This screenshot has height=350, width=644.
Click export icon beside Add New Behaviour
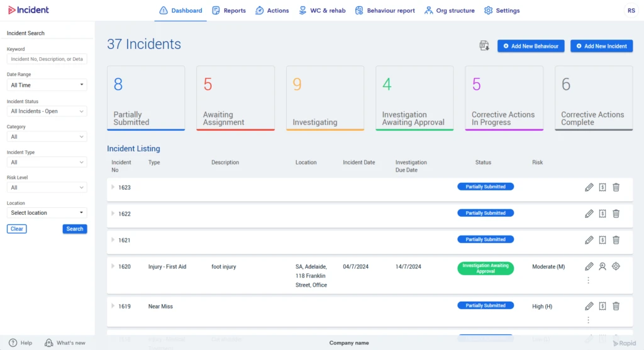[x=484, y=45]
